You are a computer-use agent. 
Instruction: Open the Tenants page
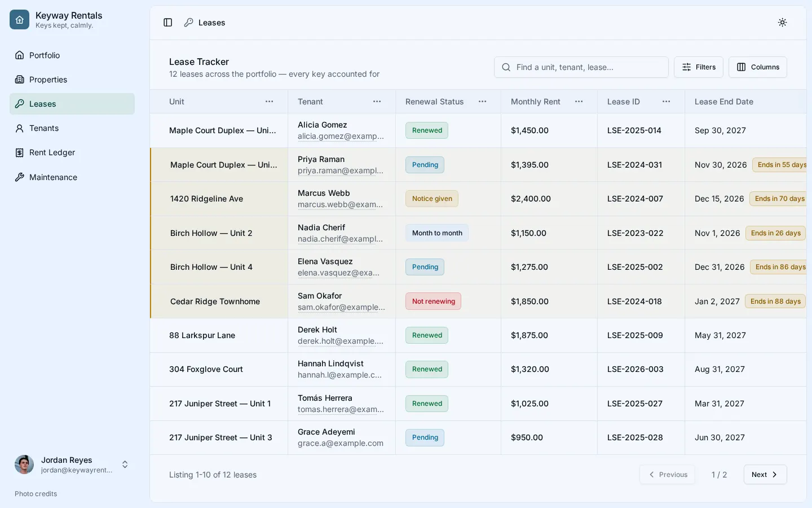tap(72, 128)
